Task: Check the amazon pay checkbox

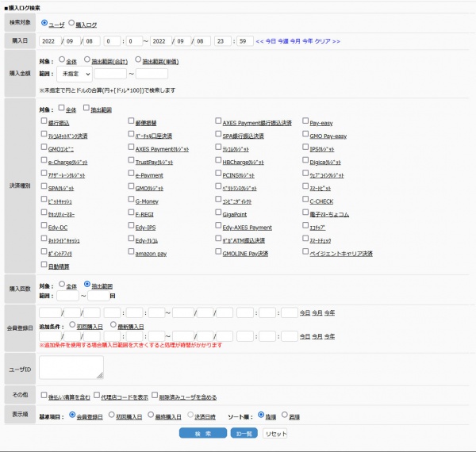Action: 131,253
